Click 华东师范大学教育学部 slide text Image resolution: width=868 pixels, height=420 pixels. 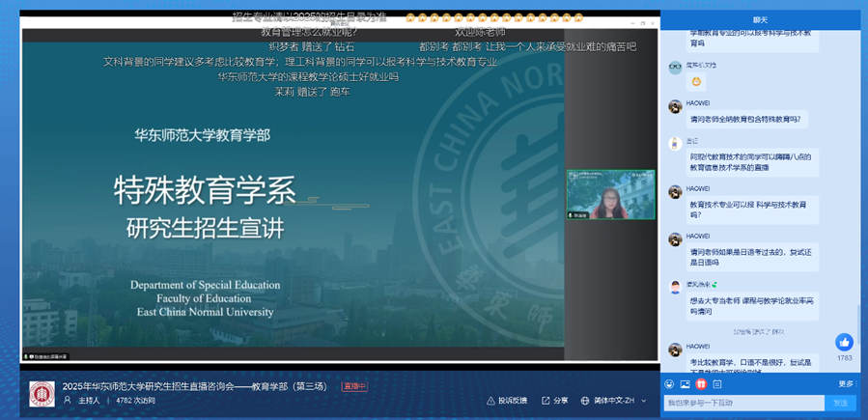(203, 134)
